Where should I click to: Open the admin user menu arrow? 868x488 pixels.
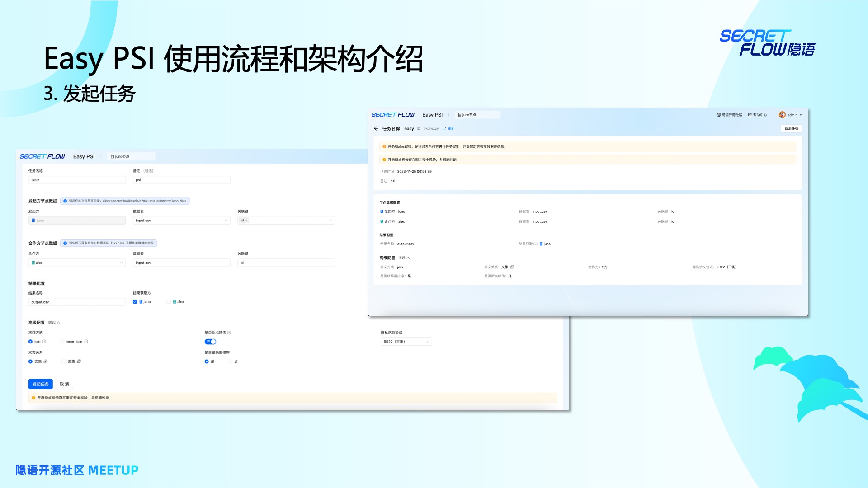click(801, 115)
